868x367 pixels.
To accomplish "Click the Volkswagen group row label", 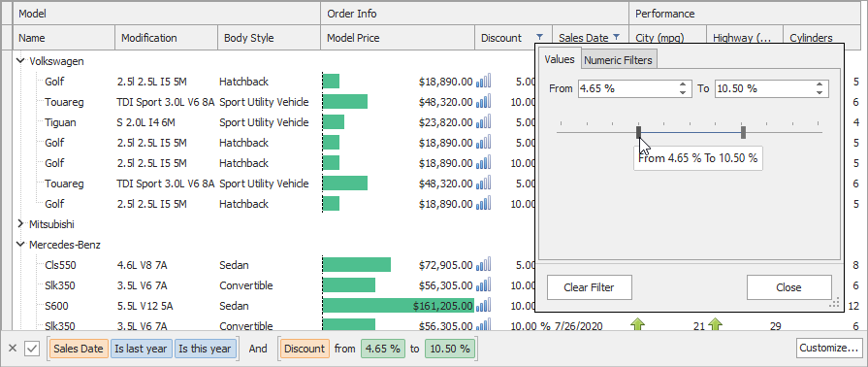I will [56, 61].
